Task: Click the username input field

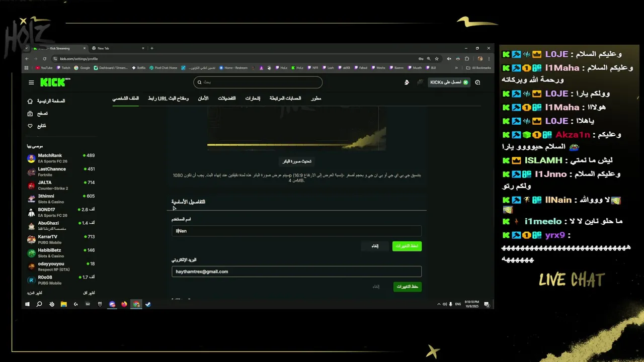Action: pos(296,231)
